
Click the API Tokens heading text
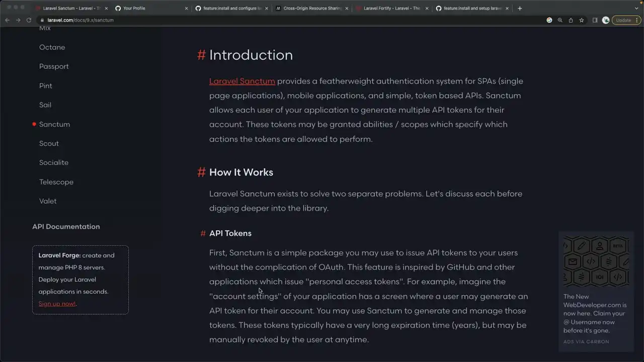(230, 233)
